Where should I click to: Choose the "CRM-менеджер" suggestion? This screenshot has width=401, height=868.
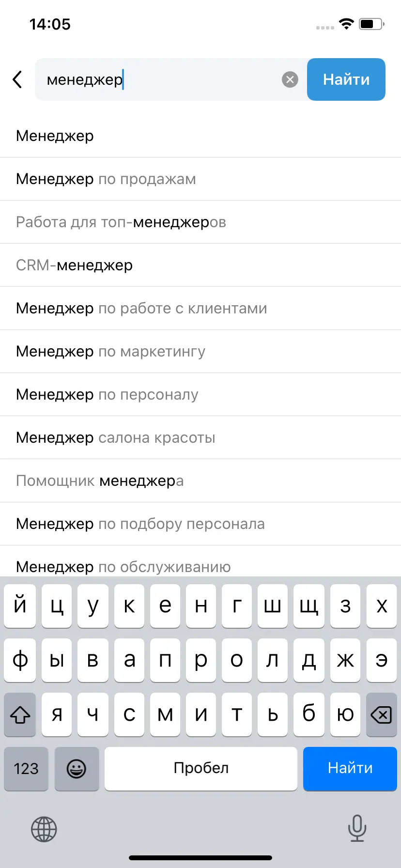[x=75, y=265]
